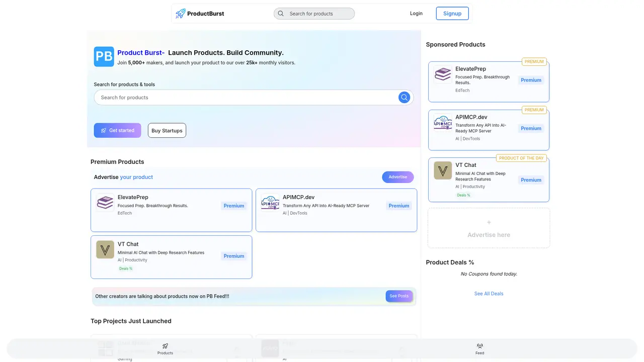Click PRODUCT OF THE DAY label

pyautogui.click(x=521, y=158)
